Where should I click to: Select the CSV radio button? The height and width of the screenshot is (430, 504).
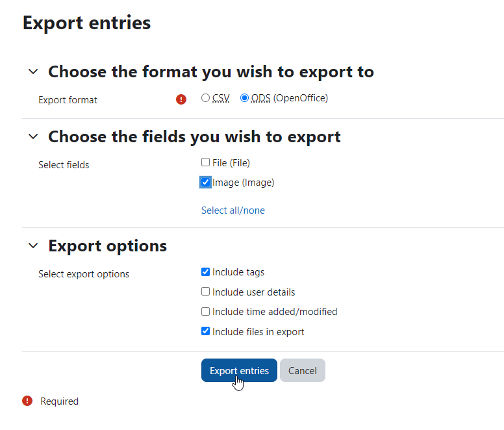[205, 97]
